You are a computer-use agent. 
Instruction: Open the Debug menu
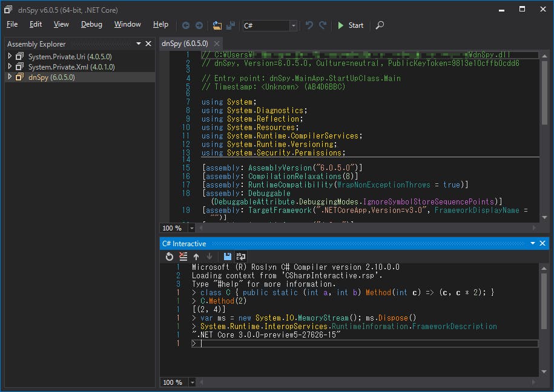(91, 24)
